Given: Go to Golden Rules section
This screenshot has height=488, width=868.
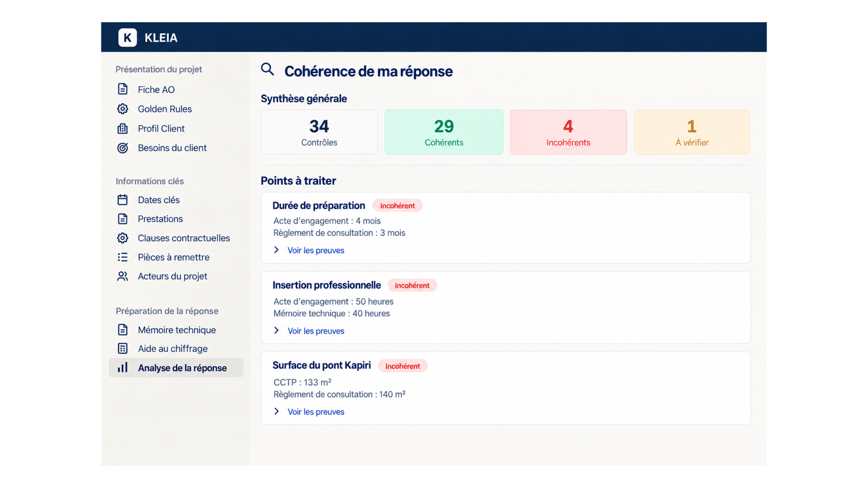Looking at the screenshot, I should (165, 109).
